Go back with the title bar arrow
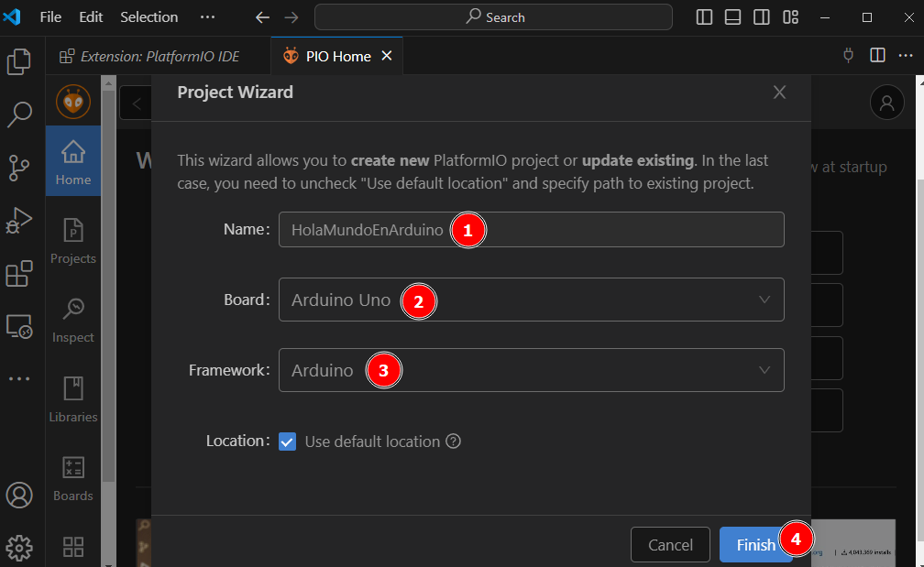The height and width of the screenshot is (567, 924). point(262,17)
